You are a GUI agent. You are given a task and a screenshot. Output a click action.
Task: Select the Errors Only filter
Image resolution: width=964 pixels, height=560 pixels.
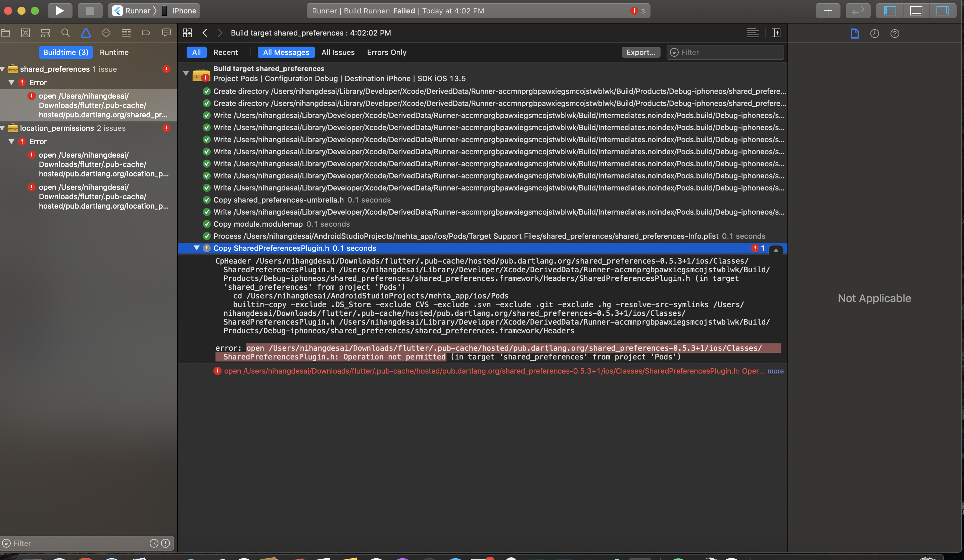(386, 52)
